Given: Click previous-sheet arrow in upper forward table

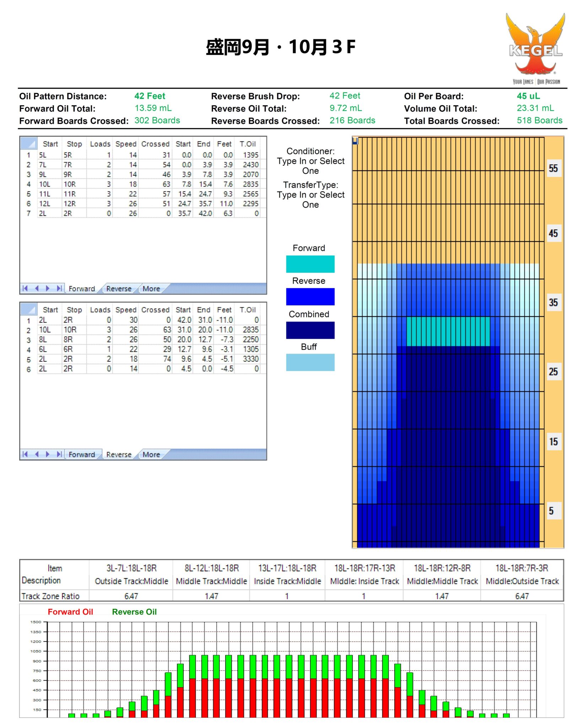Looking at the screenshot, I should [37, 288].
